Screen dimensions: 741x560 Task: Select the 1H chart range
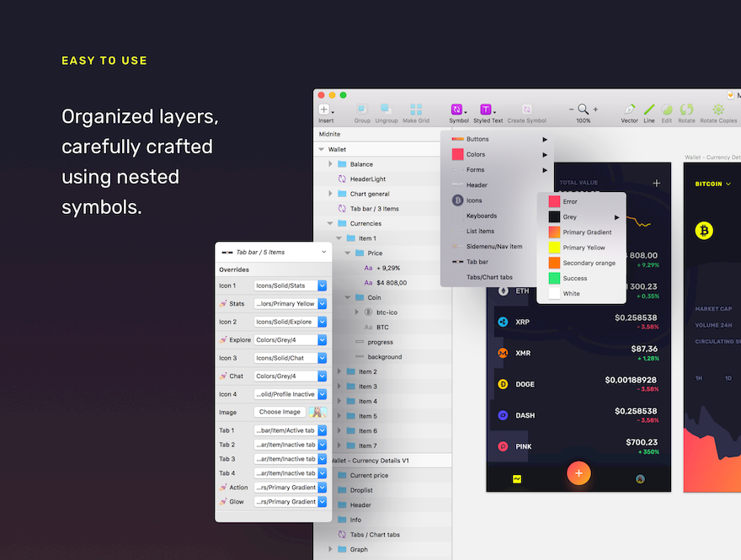coord(699,378)
